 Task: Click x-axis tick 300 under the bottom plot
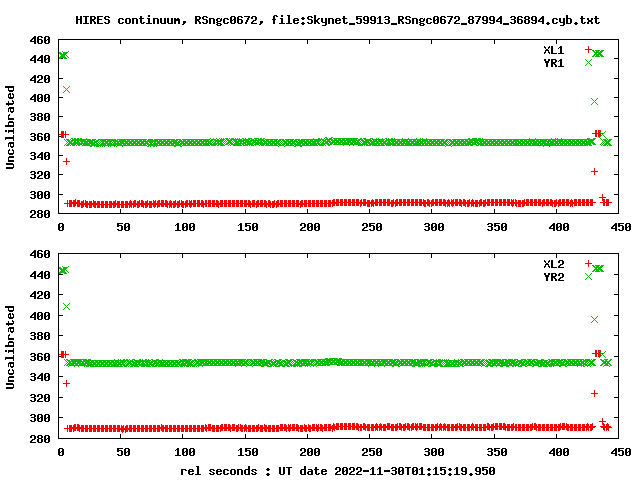tap(434, 452)
